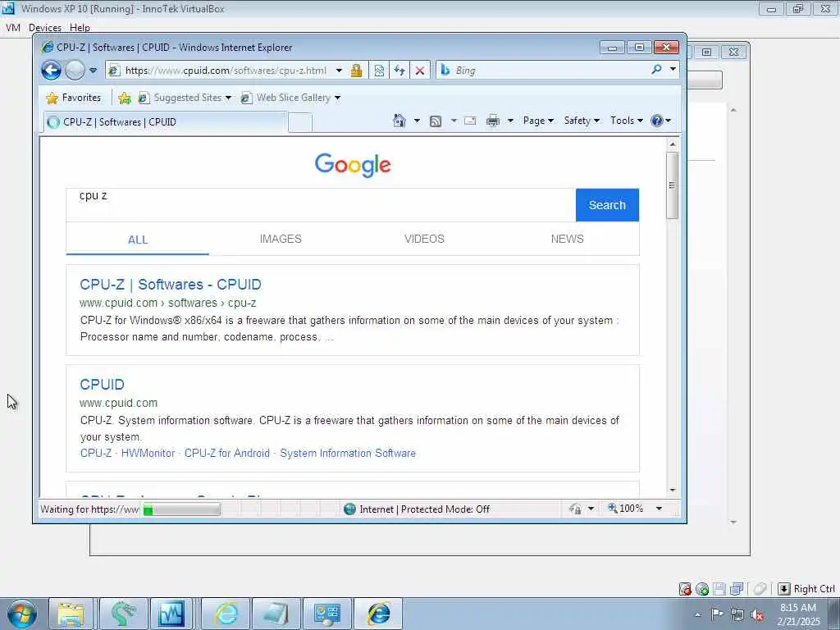
Task: Open the 'CPUID' search result title
Action: coord(102,385)
